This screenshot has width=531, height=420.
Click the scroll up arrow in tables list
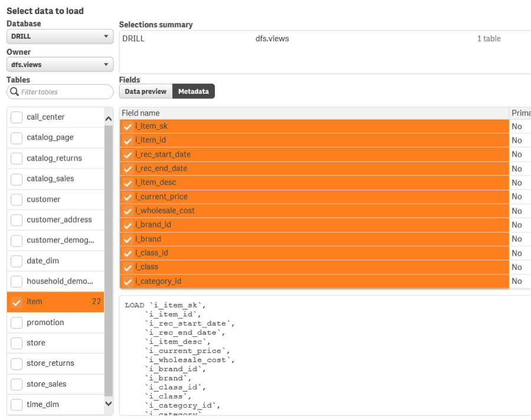click(108, 119)
